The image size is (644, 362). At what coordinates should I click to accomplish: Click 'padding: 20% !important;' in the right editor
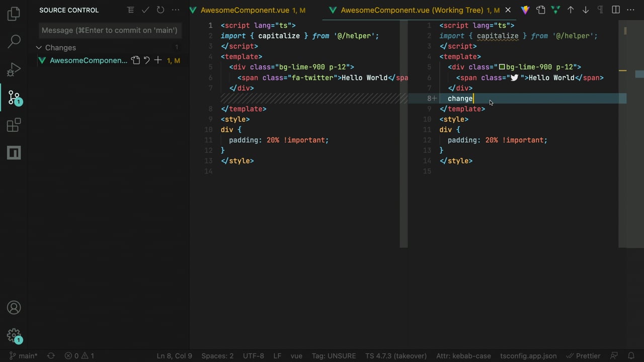498,140
